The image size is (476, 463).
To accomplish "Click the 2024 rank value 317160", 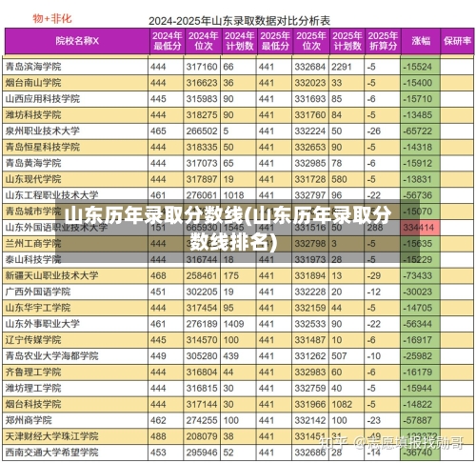I will point(202,67).
